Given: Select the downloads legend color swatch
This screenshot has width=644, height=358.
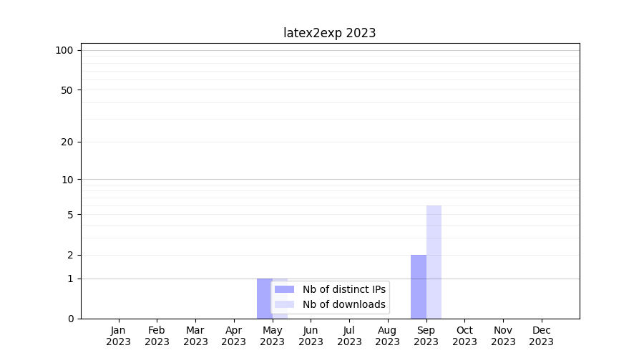Looking at the screenshot, I should pos(284,304).
